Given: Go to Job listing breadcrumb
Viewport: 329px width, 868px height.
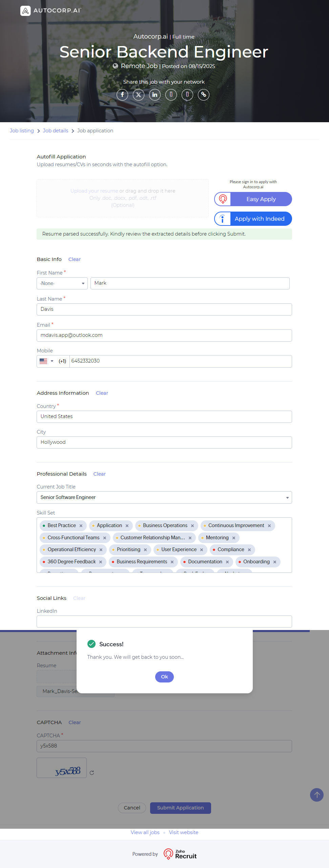Looking at the screenshot, I should pyautogui.click(x=22, y=131).
